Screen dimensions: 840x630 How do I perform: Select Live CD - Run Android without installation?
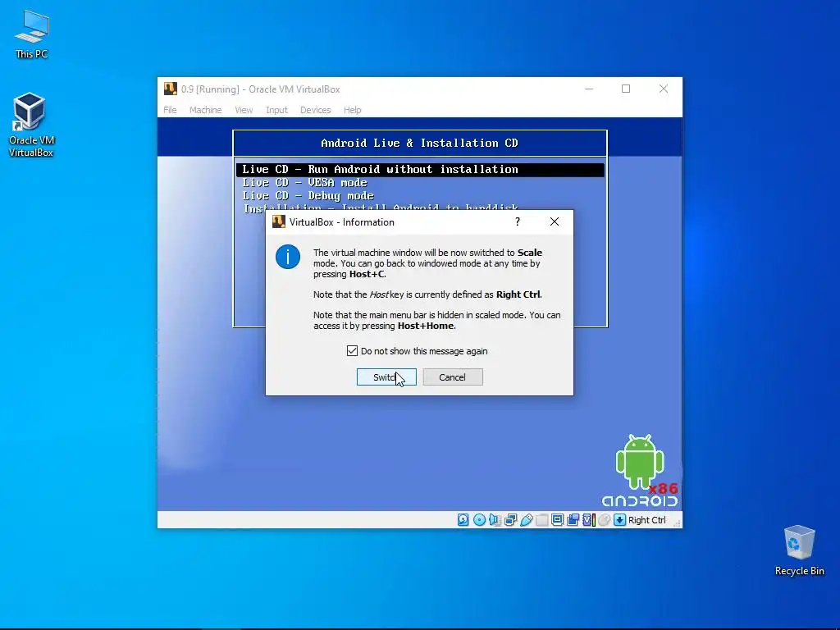point(420,170)
